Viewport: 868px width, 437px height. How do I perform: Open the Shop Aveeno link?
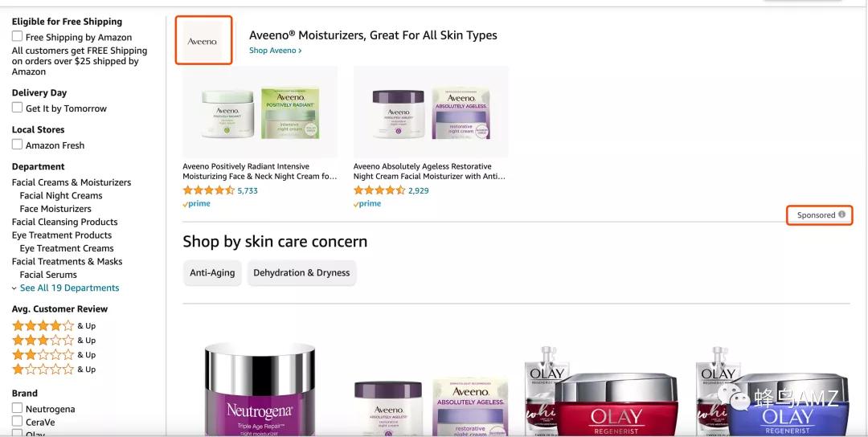click(x=275, y=51)
